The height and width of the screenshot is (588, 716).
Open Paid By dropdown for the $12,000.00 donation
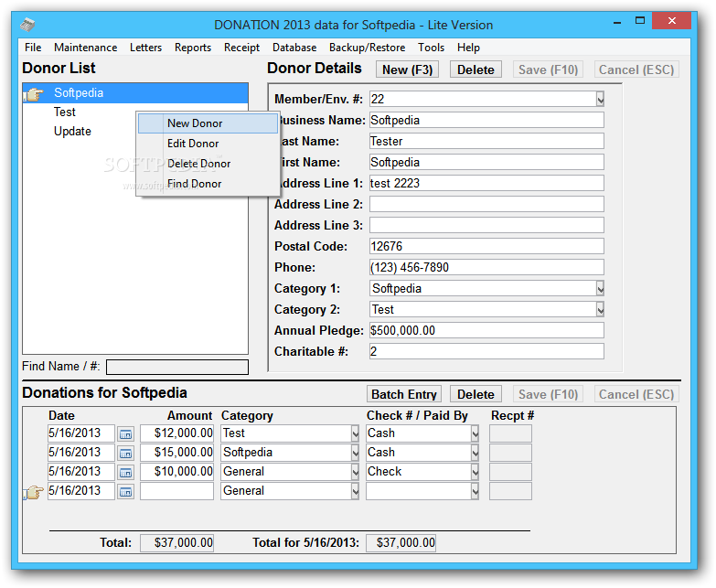tap(475, 433)
